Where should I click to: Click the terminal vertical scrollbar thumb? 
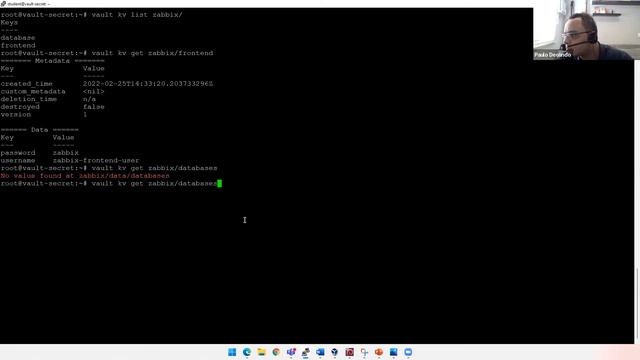[x=637, y=304]
